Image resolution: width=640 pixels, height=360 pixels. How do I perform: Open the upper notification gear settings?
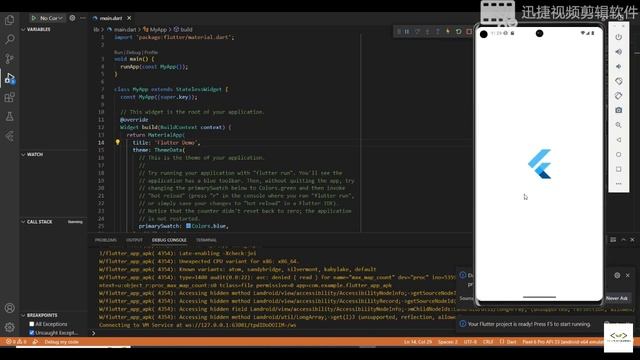617,276
